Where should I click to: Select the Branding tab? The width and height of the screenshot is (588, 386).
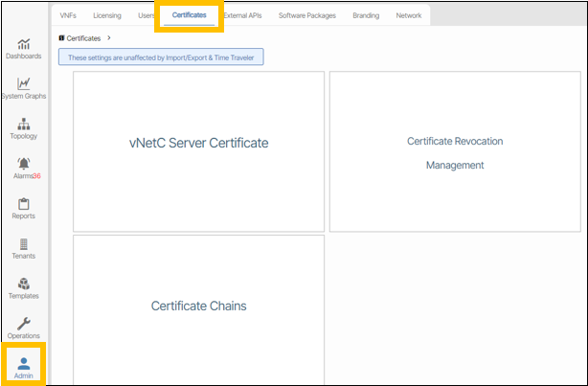[364, 15]
